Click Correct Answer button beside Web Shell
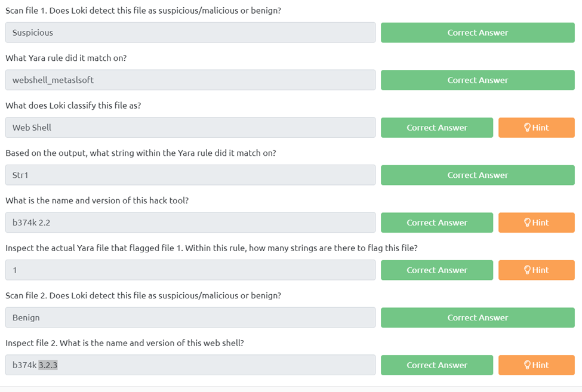Image resolution: width=582 pixels, height=392 pixels. coord(437,128)
